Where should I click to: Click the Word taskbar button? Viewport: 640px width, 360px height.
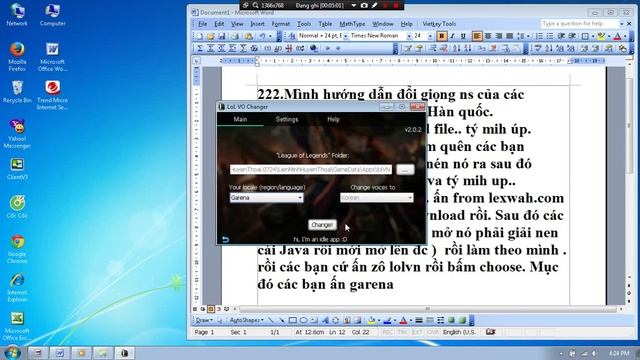click(x=60, y=353)
